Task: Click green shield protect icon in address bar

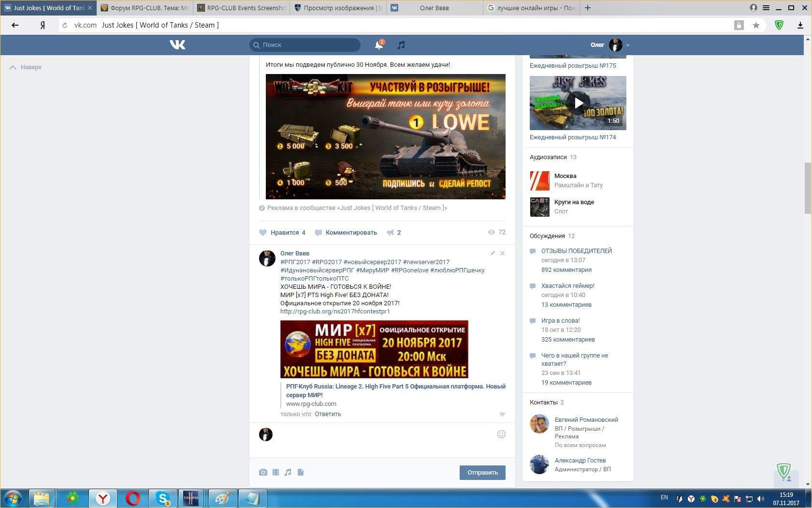Action: click(x=779, y=25)
